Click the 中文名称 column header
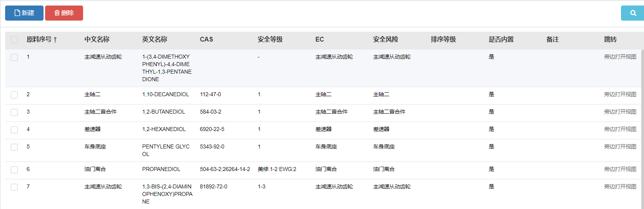 pos(97,40)
